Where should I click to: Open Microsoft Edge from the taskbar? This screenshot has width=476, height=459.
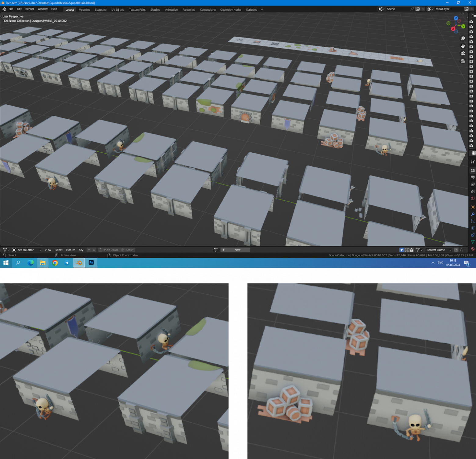click(31, 263)
